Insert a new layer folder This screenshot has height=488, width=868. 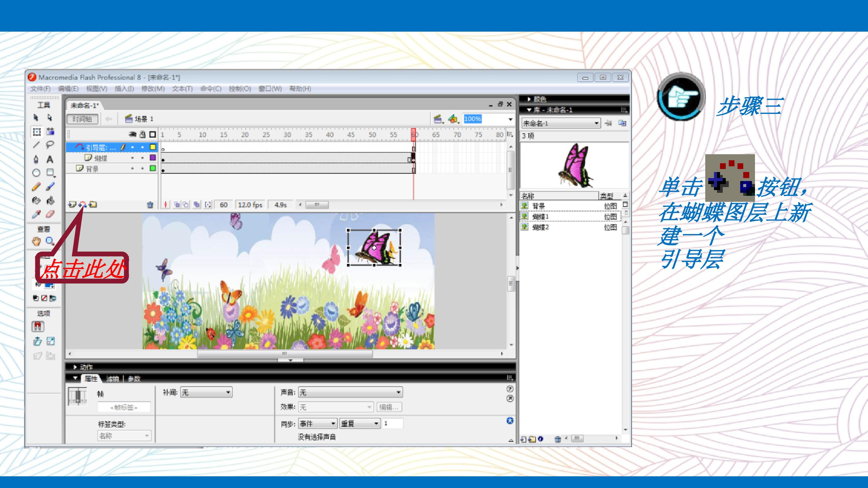pos(93,205)
